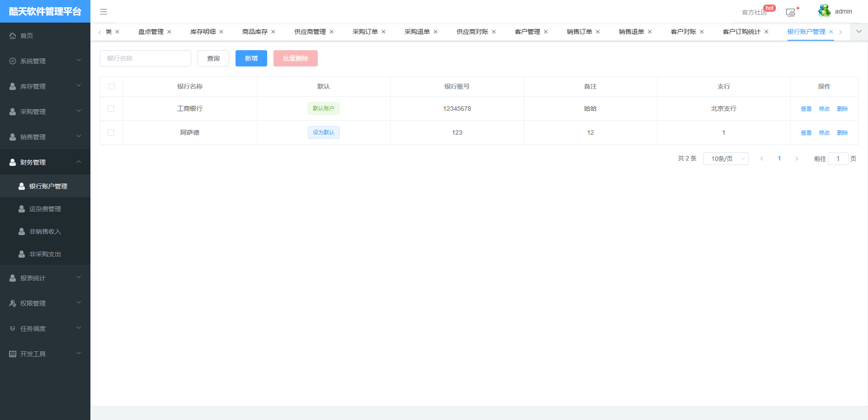Open the screen settings icon in header
Image resolution: width=868 pixels, height=420 pixels.
790,13
